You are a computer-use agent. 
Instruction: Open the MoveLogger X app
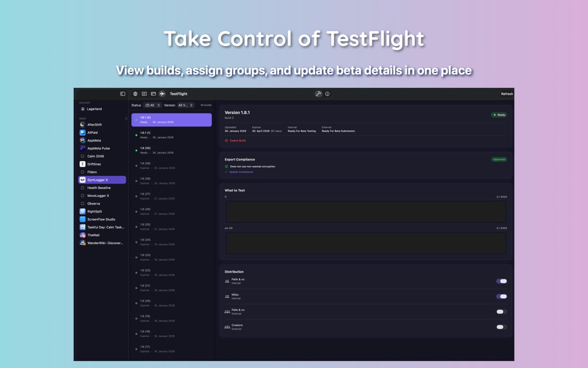[x=102, y=196]
